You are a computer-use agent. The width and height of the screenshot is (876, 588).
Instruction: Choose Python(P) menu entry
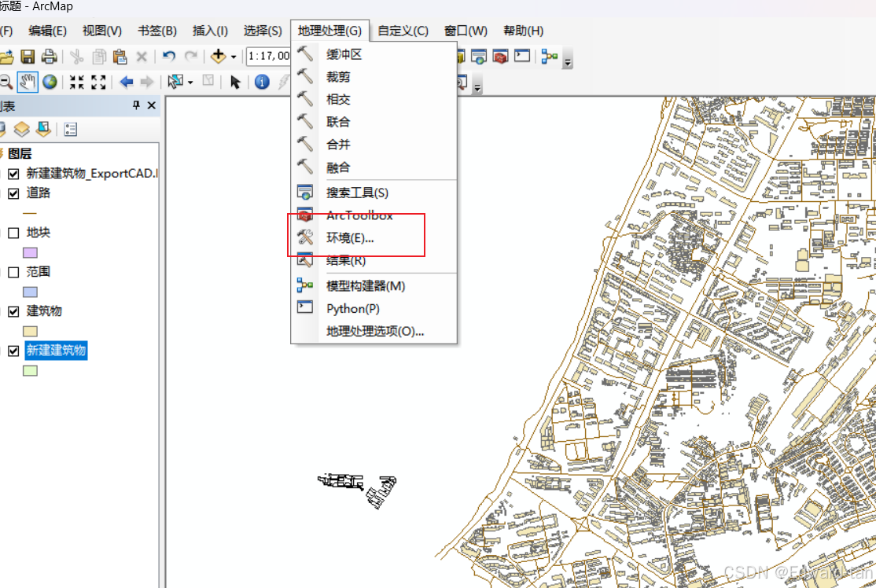tap(374, 308)
